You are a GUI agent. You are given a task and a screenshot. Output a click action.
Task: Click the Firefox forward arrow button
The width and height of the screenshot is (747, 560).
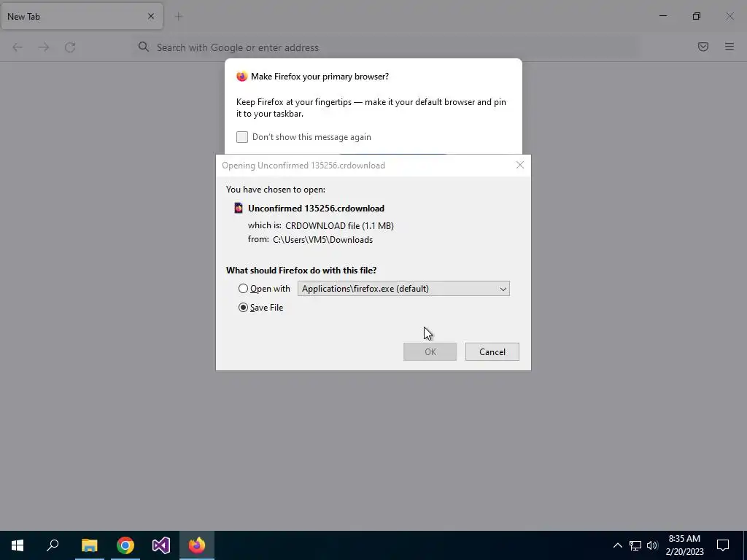pos(44,47)
